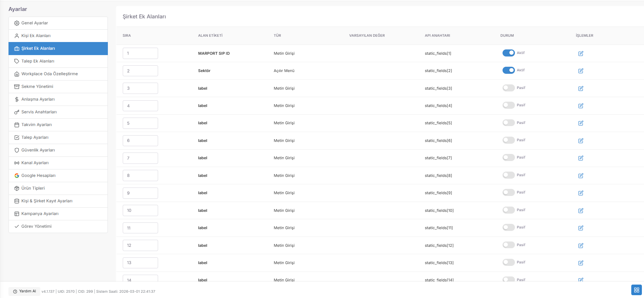Click the Google Hesapları logo icon

tap(17, 175)
